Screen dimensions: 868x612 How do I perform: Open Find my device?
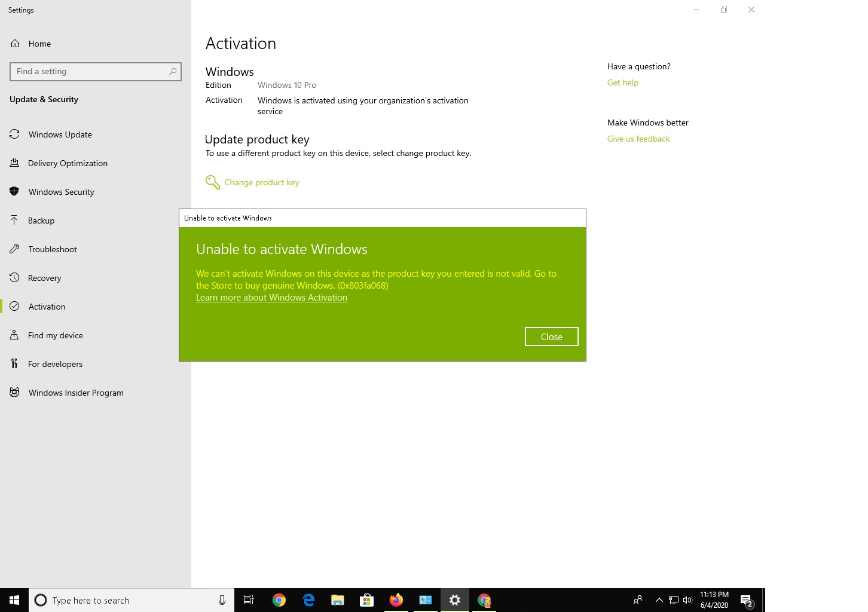pos(56,335)
